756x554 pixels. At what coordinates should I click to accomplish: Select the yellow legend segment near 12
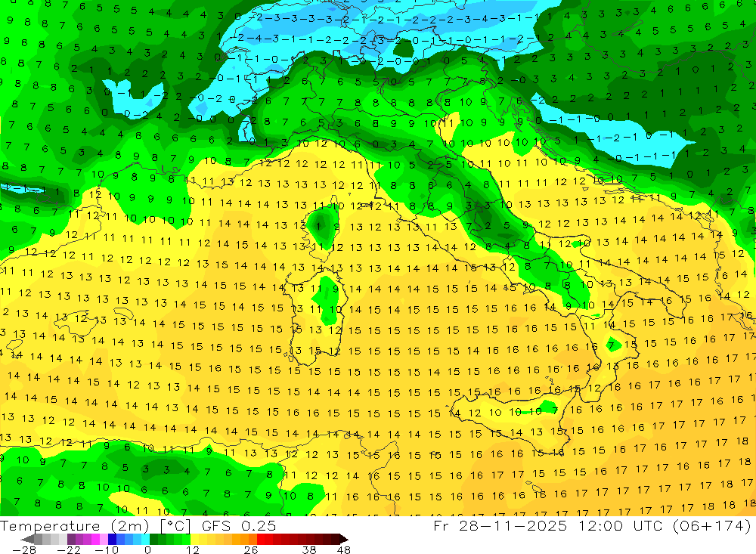(195, 540)
